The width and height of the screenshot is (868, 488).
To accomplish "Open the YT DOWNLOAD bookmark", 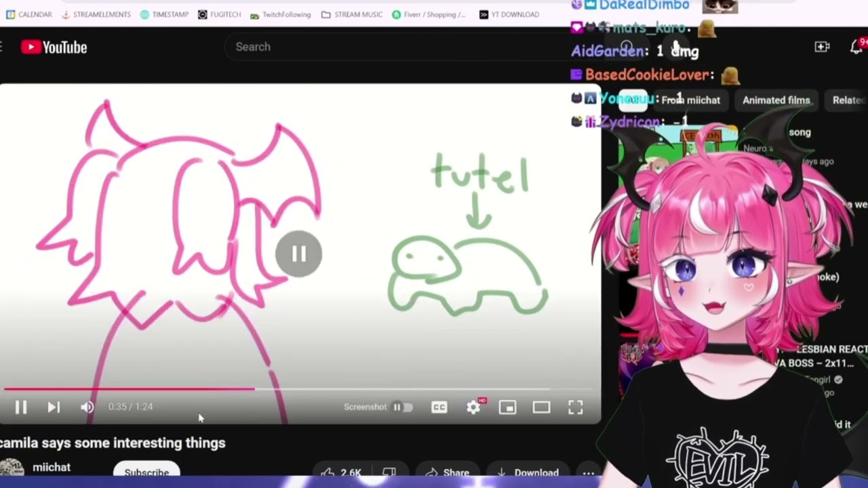I will [x=509, y=14].
